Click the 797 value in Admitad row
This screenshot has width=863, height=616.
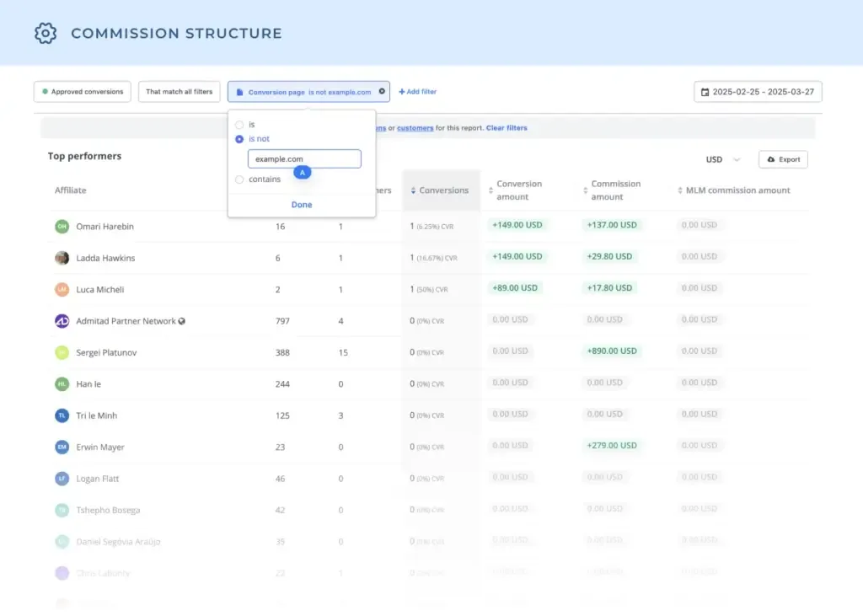[x=282, y=321]
